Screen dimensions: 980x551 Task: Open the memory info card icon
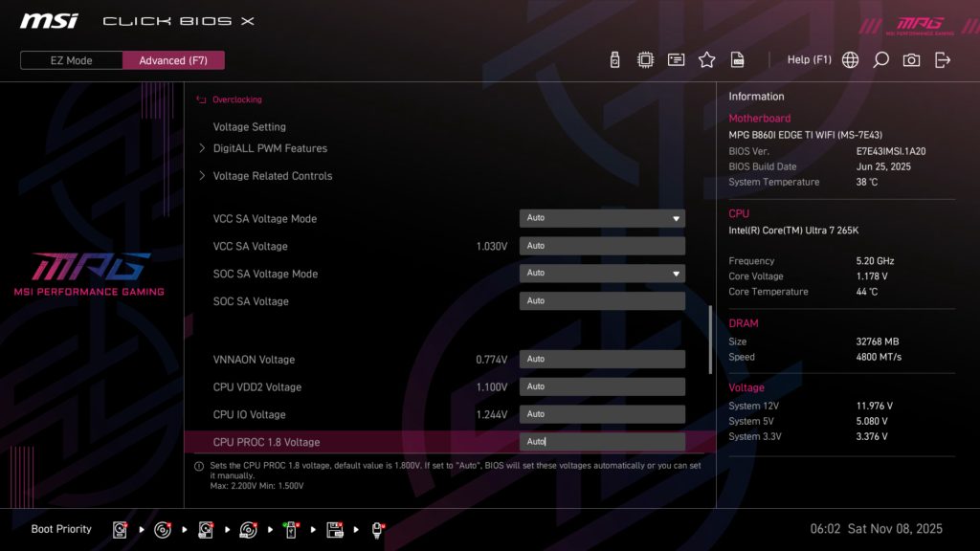pyautogui.click(x=676, y=58)
